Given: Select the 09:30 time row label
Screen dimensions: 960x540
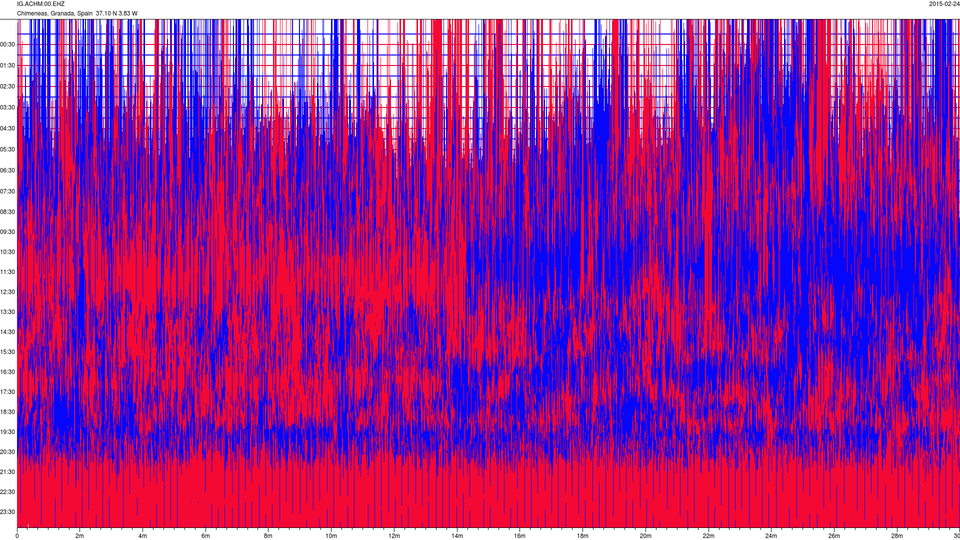Looking at the screenshot, I should [7, 232].
